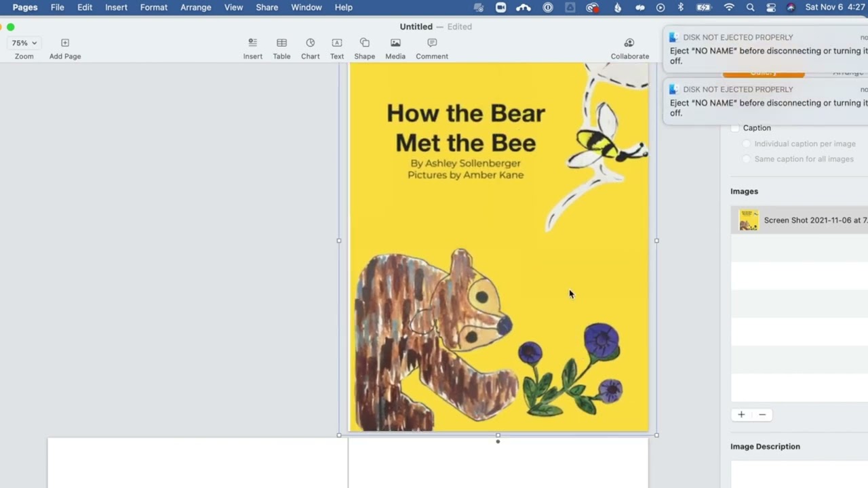The image size is (868, 488).
Task: Open the Edit menu
Action: [85, 7]
